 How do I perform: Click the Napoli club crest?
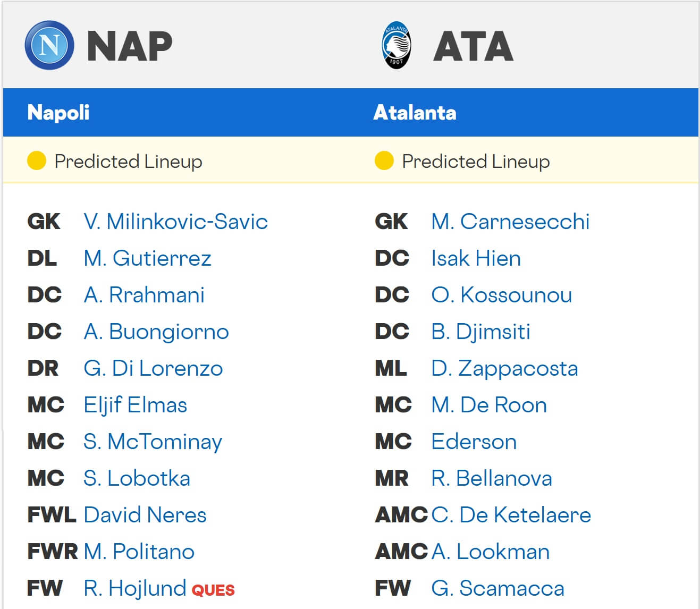(x=49, y=46)
